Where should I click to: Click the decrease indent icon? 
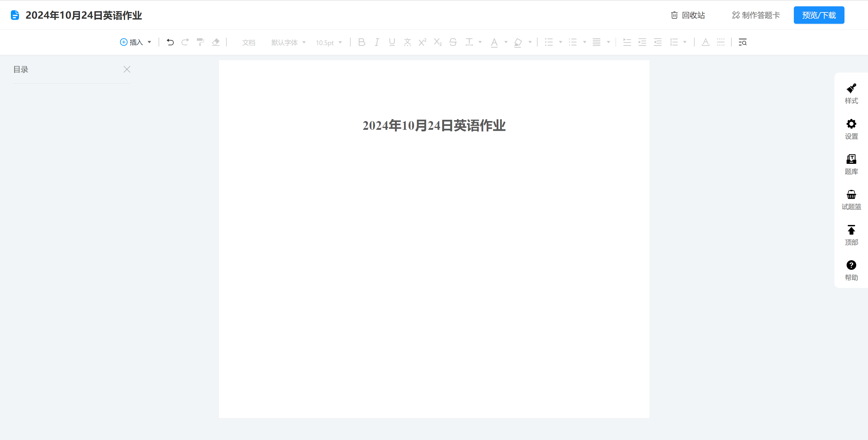click(658, 42)
